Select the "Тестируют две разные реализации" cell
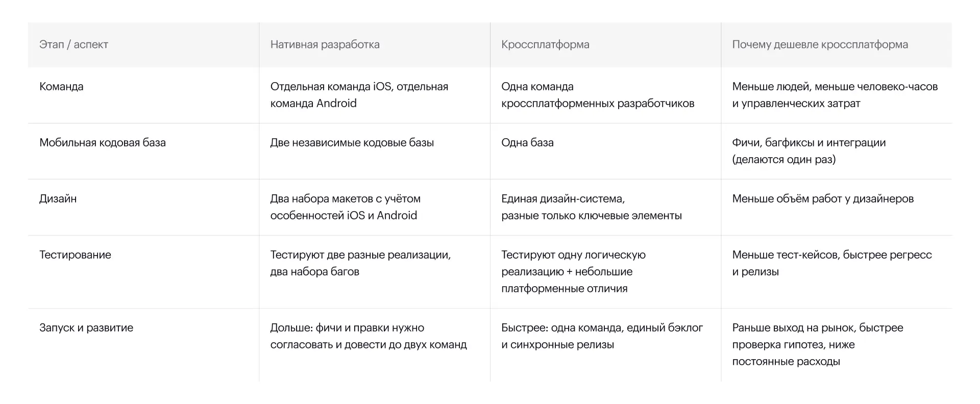Screen dimensions: 980x404 [360, 263]
